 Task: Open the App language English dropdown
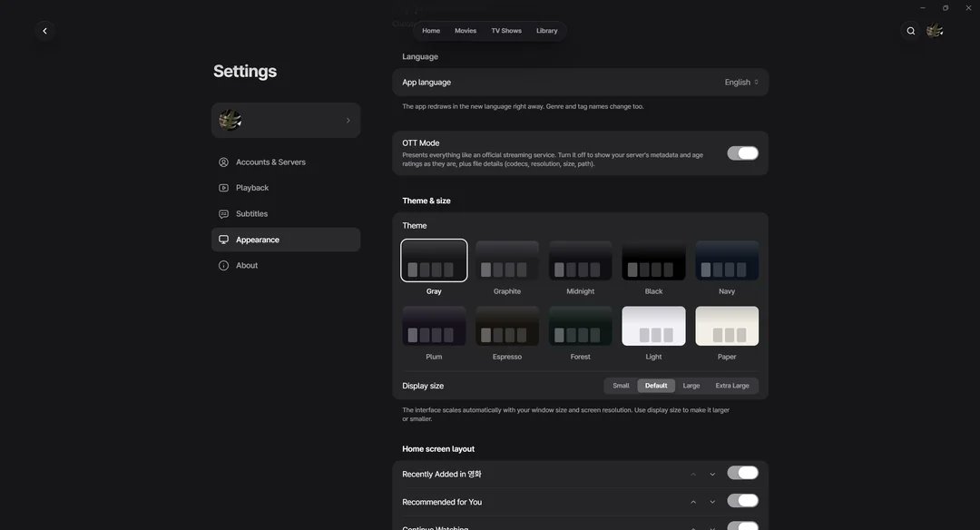[x=741, y=83]
